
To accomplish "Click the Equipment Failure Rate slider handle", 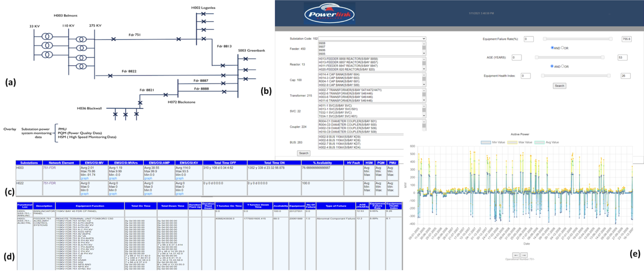I will click(545, 39).
